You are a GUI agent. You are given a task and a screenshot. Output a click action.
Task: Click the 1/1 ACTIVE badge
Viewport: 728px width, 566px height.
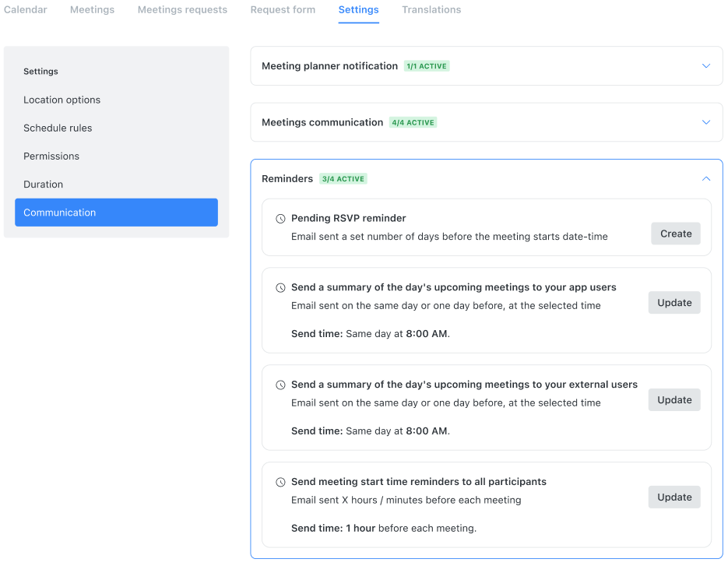pos(427,66)
